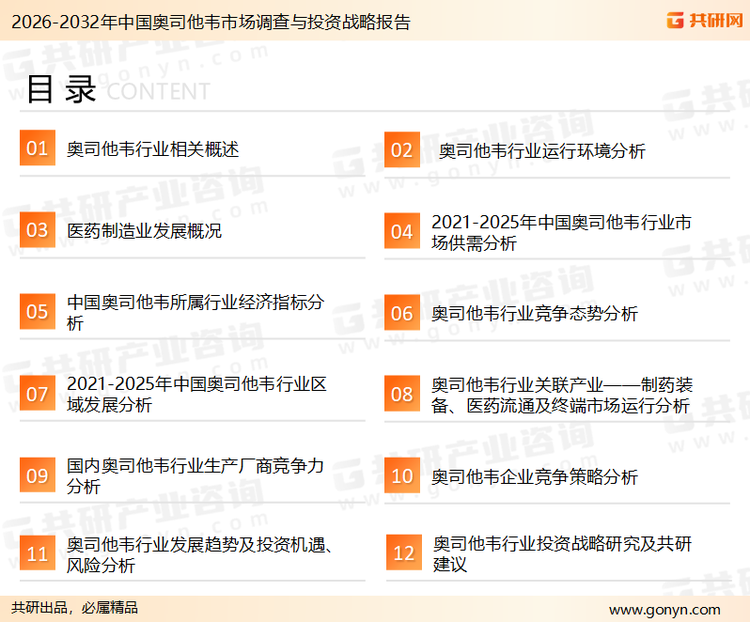This screenshot has width=750, height=622.
Task: Select chapter 中国奥司他韦所属行业经济指标分析
Action: [x=195, y=312]
